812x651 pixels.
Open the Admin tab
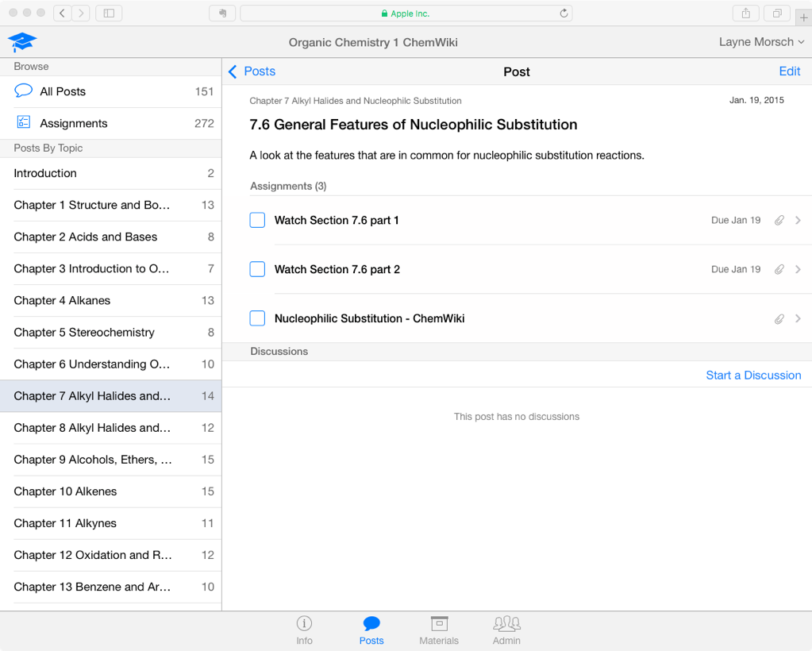(506, 630)
